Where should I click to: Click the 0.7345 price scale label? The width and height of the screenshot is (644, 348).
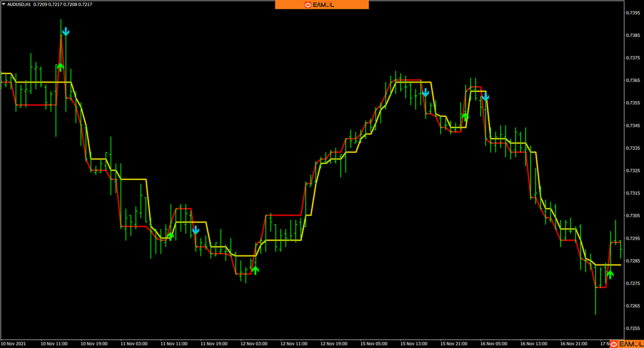633,126
